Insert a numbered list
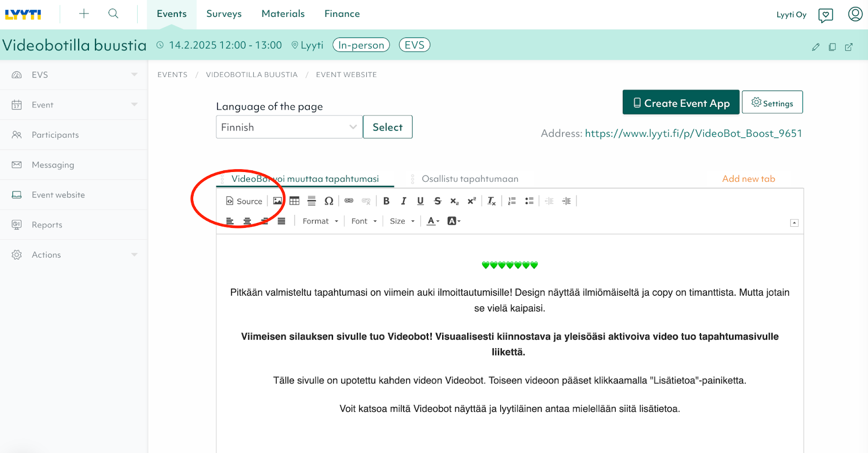Image resolution: width=868 pixels, height=453 pixels. tap(512, 201)
